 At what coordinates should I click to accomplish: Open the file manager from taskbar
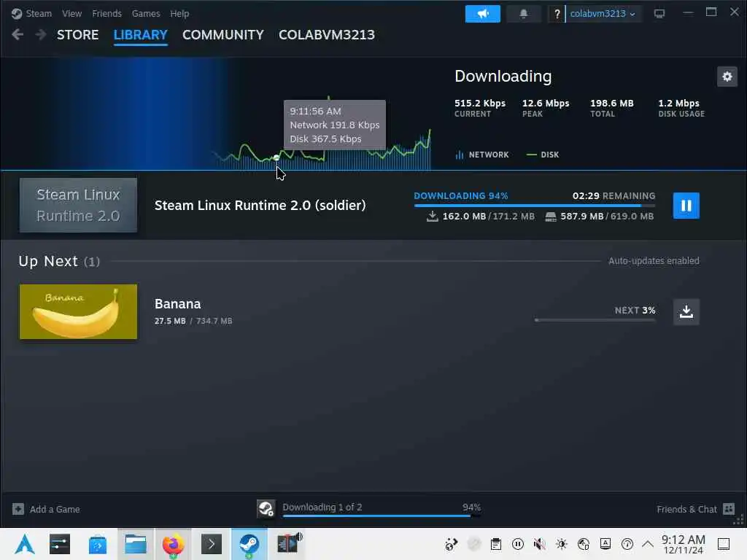click(136, 544)
